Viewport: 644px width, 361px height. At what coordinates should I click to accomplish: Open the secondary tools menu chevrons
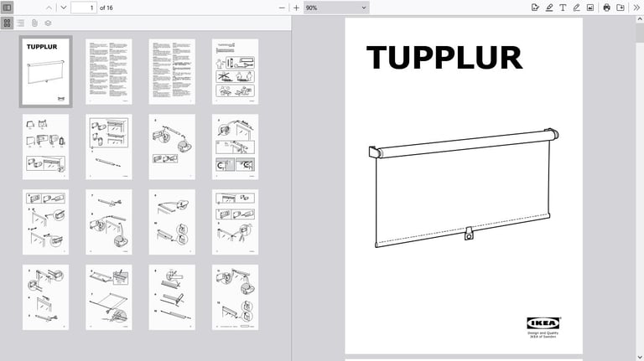coord(636,8)
